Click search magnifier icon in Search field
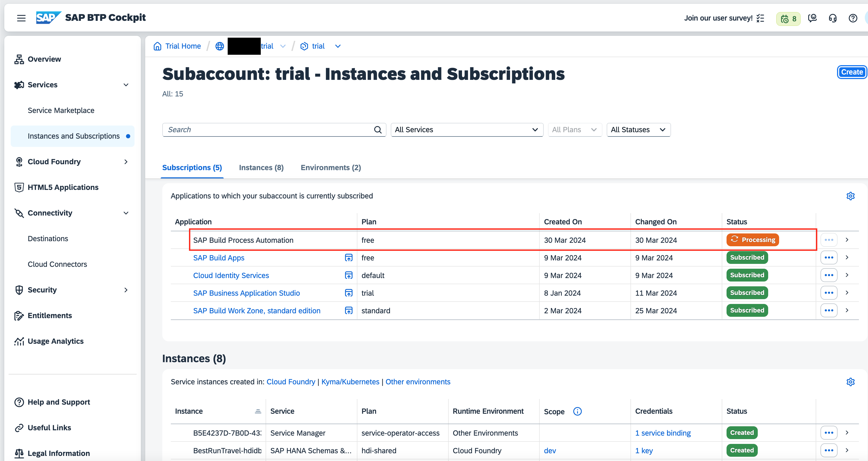Viewport: 868px width, 461px height. [378, 130]
